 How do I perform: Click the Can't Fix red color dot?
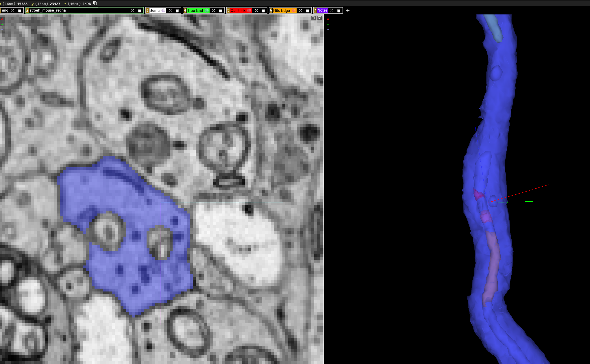249,10
